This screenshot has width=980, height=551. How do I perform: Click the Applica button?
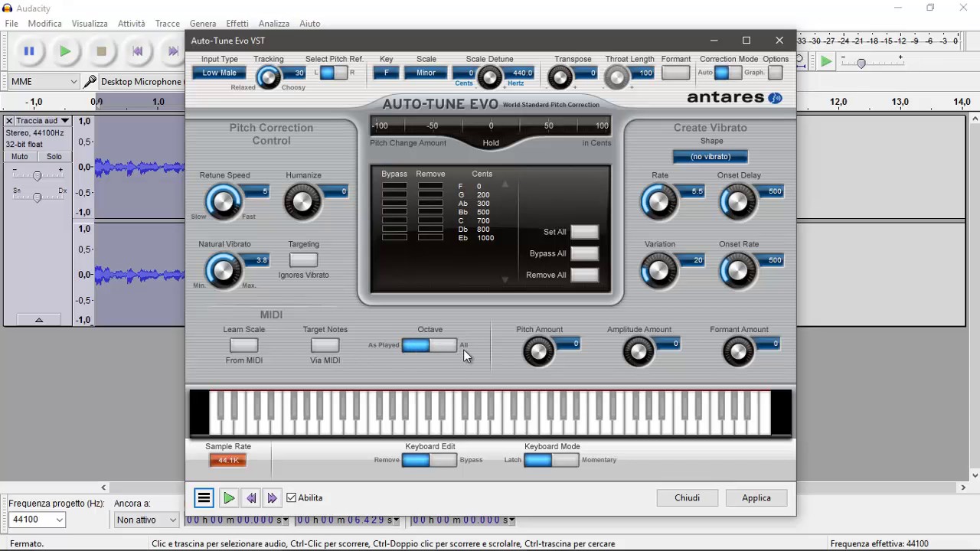coord(756,497)
